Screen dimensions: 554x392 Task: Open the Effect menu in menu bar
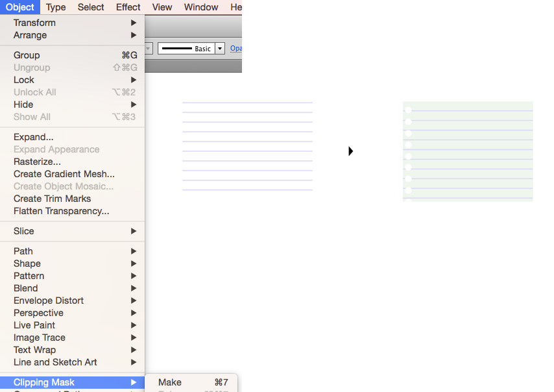(128, 7)
